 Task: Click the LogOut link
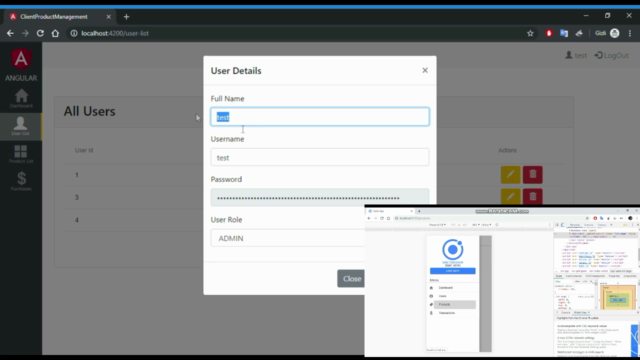click(x=611, y=55)
